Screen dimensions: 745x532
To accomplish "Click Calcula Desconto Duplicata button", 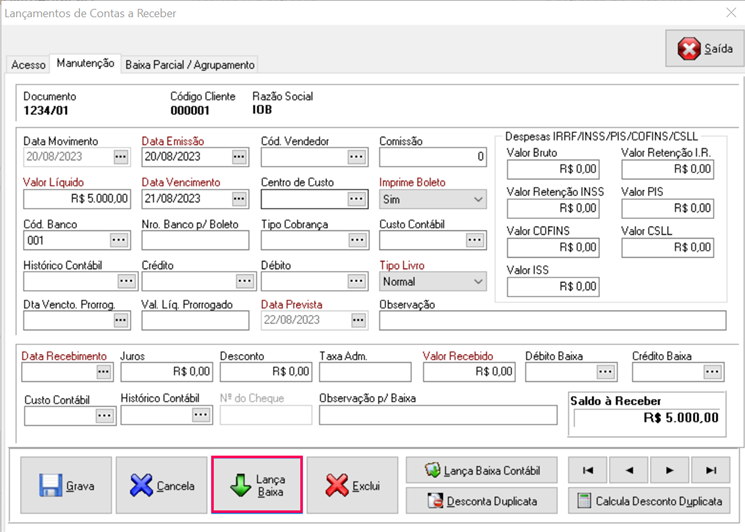I will [648, 501].
